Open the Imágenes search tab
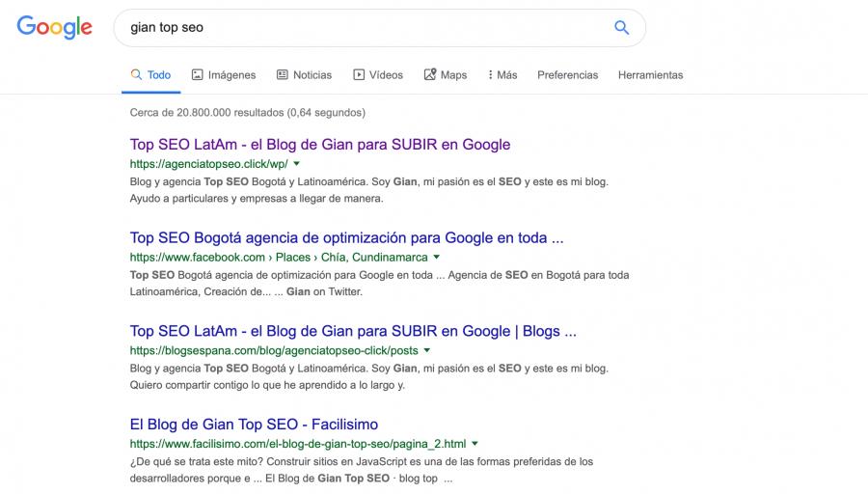 (x=224, y=75)
